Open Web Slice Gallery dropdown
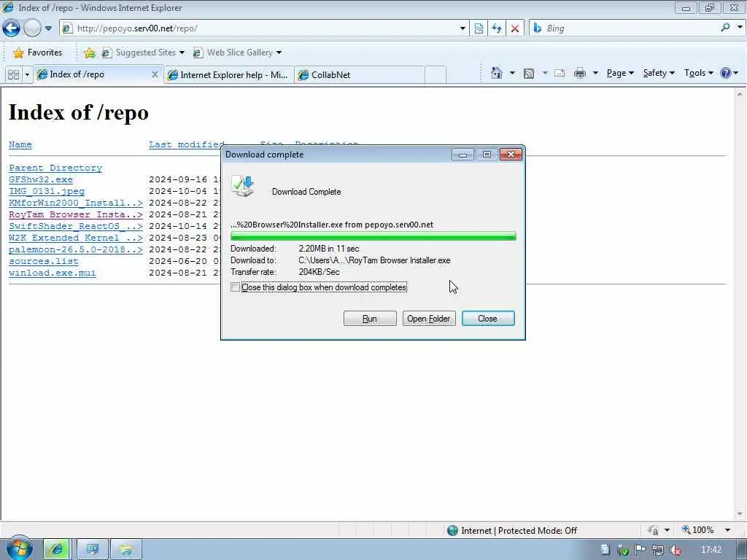The height and width of the screenshot is (560, 747). pos(237,52)
